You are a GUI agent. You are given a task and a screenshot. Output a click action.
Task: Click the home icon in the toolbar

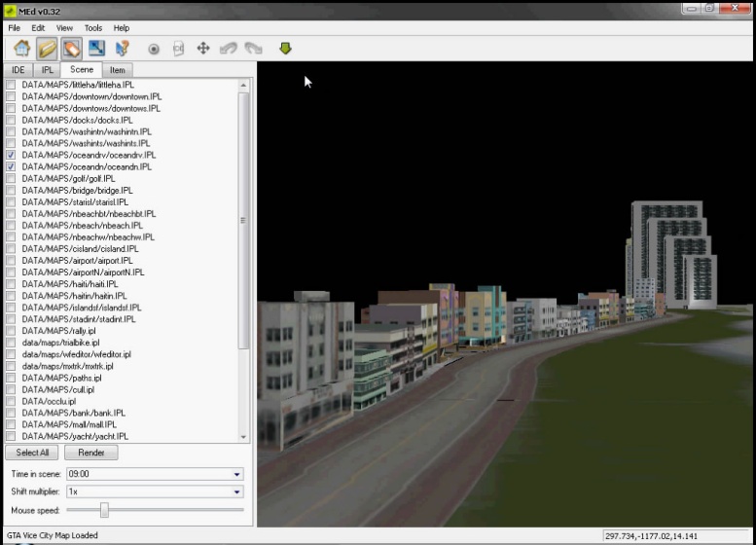(x=21, y=48)
